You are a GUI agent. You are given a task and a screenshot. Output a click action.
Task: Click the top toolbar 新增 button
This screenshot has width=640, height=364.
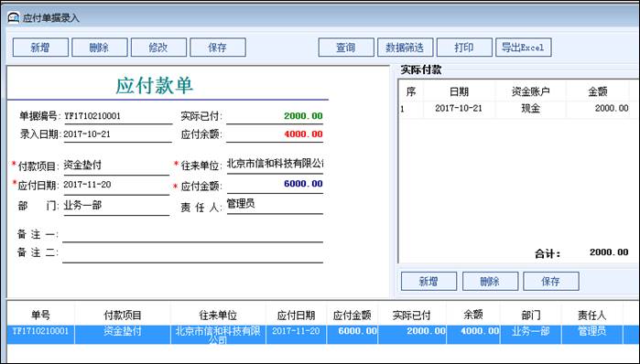(x=40, y=48)
